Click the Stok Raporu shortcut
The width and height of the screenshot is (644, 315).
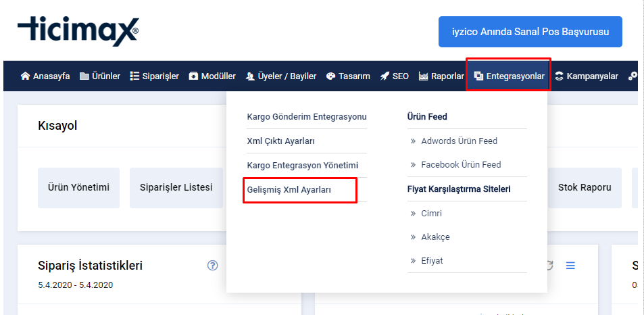tap(585, 188)
